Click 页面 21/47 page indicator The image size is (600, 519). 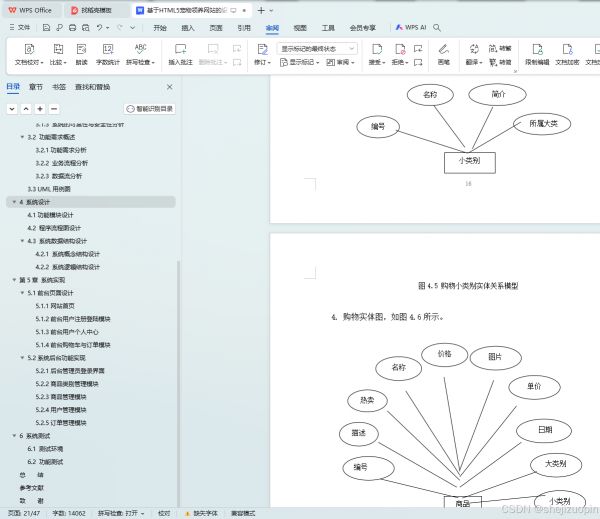[24, 513]
